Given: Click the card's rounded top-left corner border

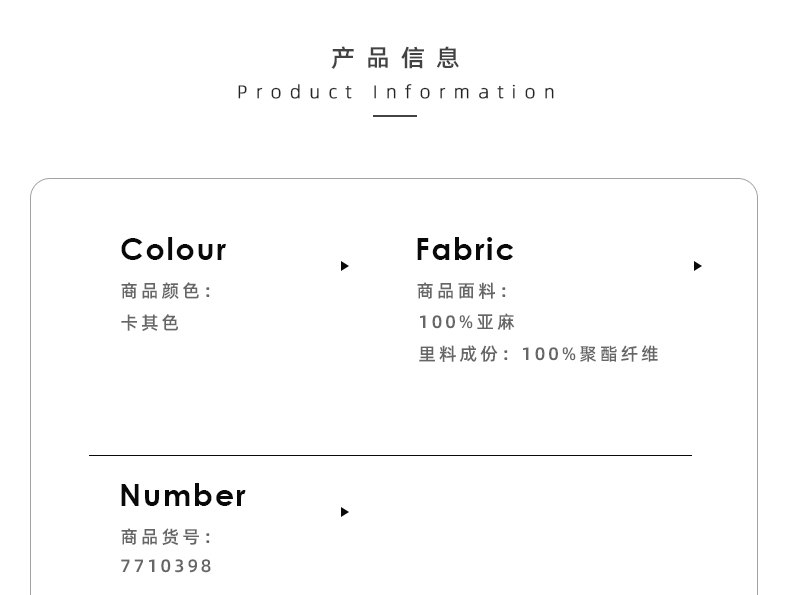Looking at the screenshot, I should tap(38, 187).
